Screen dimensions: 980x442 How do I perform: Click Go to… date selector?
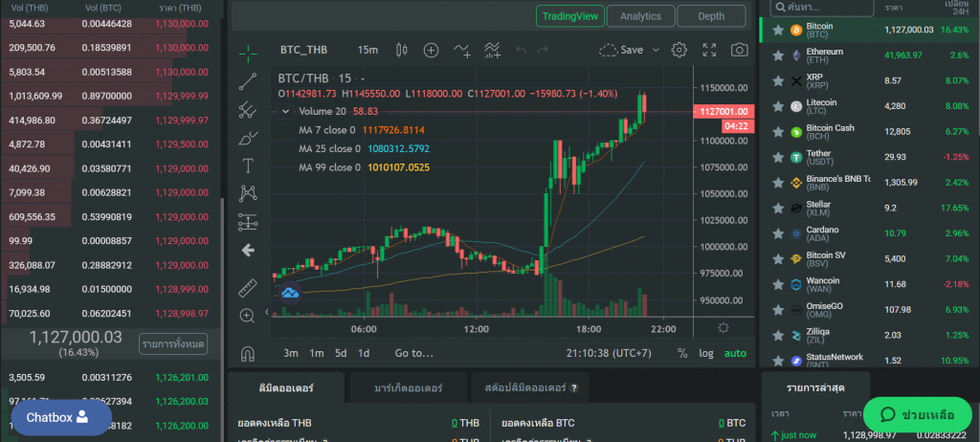[x=413, y=353]
